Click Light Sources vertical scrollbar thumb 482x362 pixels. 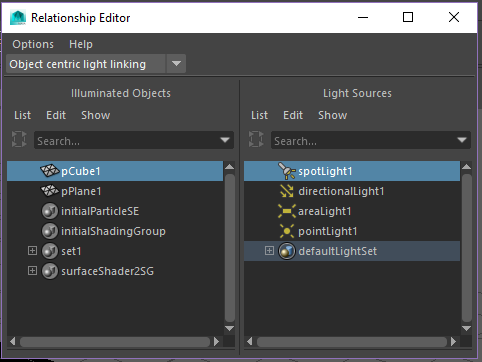(467, 248)
